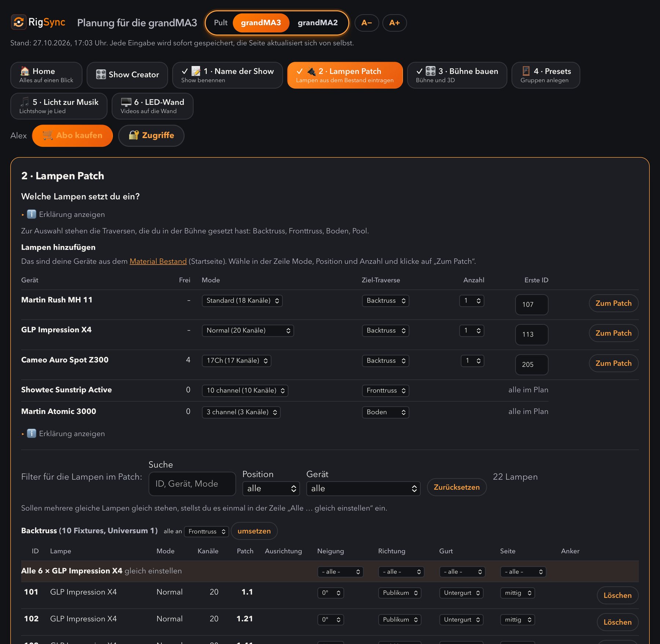Click the info icon below Martin Atomic 3000

coord(32,433)
